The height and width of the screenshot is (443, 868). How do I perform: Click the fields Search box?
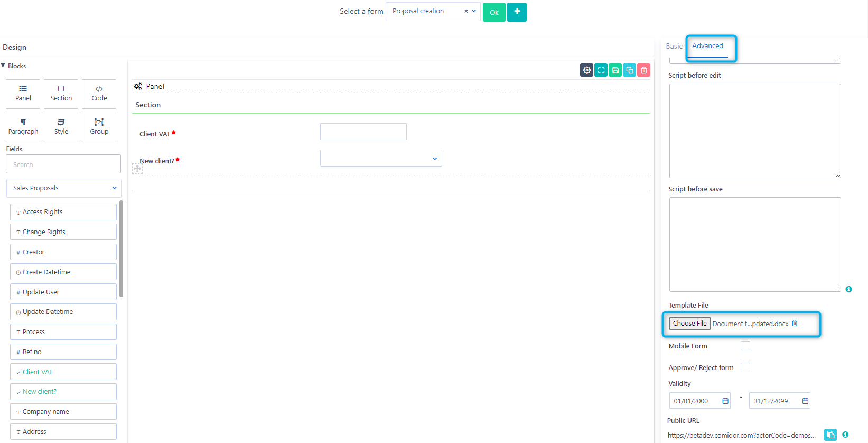click(x=63, y=164)
